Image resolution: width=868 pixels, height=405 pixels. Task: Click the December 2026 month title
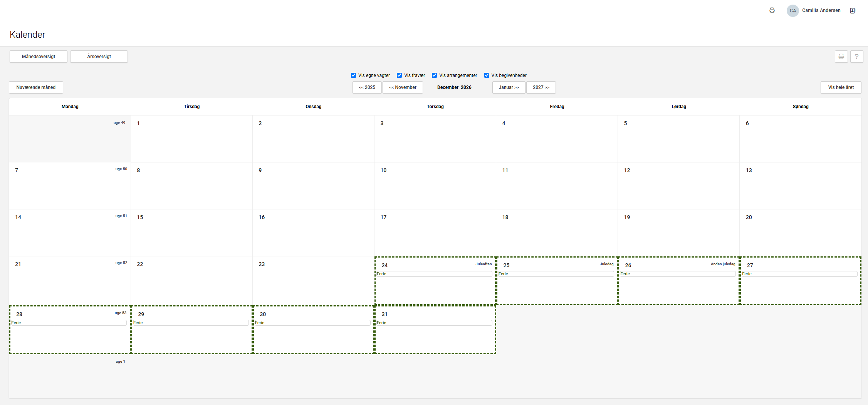(x=454, y=87)
